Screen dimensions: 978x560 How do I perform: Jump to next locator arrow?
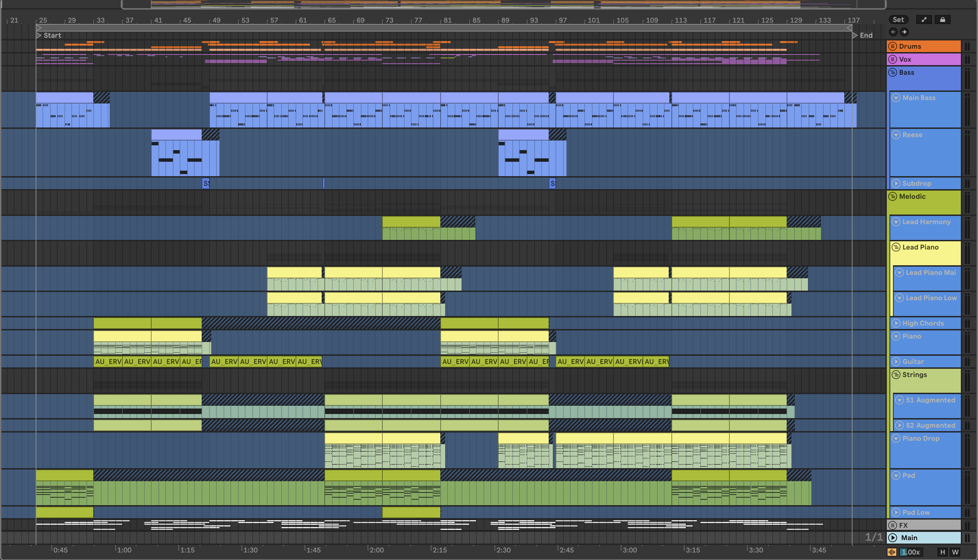pos(904,32)
